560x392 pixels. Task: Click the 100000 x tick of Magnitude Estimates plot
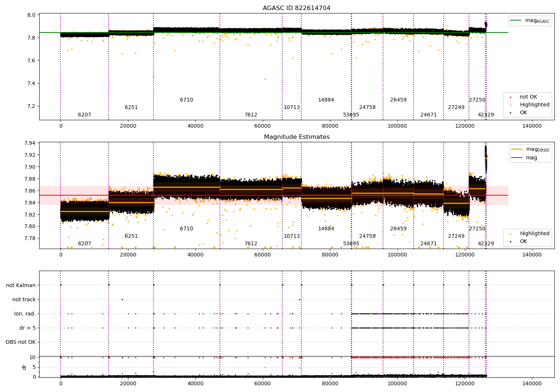(397, 255)
